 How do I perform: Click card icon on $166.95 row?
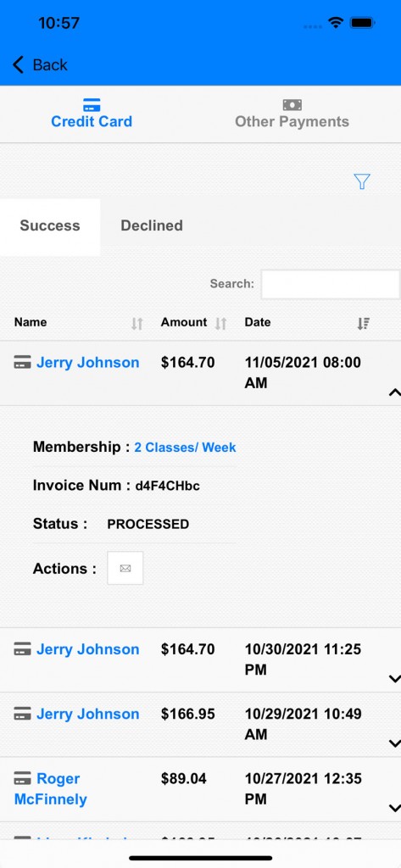point(22,714)
